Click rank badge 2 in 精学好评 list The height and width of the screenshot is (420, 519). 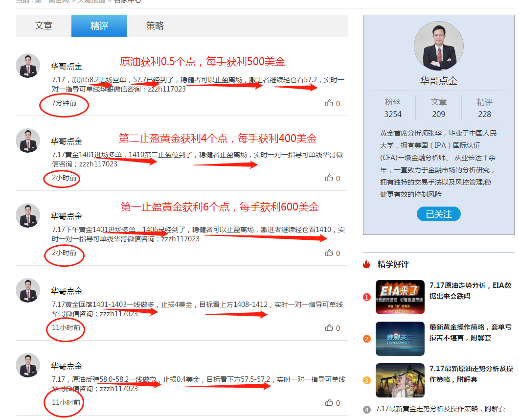coord(367,339)
